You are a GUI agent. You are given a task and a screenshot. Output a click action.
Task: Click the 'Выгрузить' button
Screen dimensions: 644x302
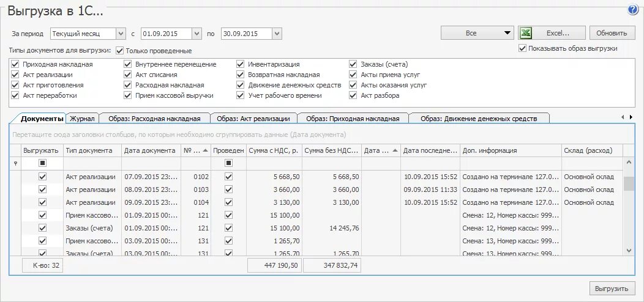point(612,289)
